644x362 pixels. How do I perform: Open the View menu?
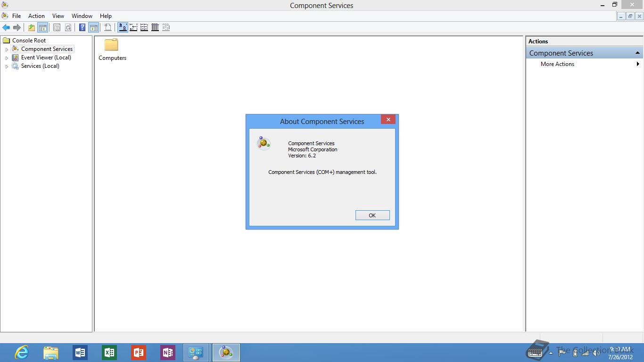(x=58, y=16)
